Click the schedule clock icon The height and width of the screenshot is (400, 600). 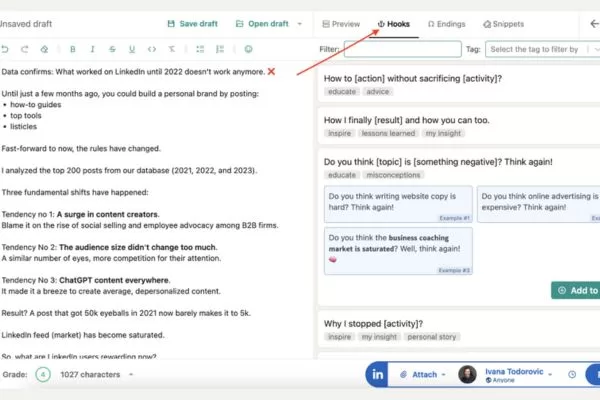pos(572,374)
